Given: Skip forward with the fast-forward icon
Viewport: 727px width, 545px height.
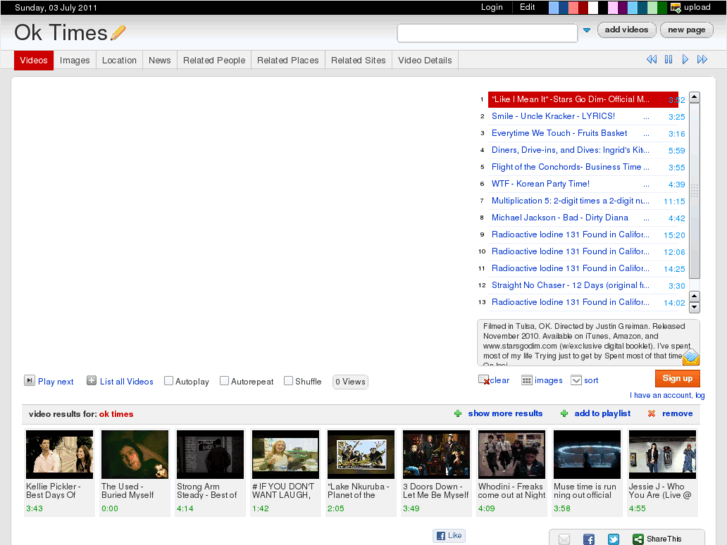Looking at the screenshot, I should coord(702,59).
